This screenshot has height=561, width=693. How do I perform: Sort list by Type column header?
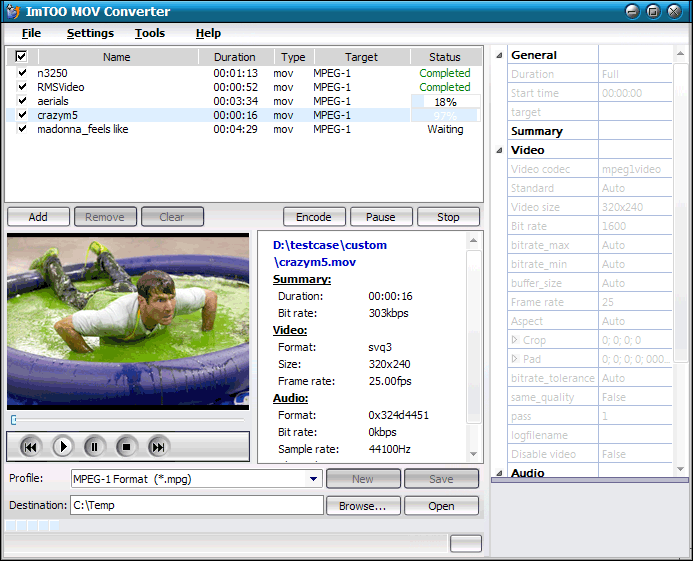pyautogui.click(x=293, y=57)
